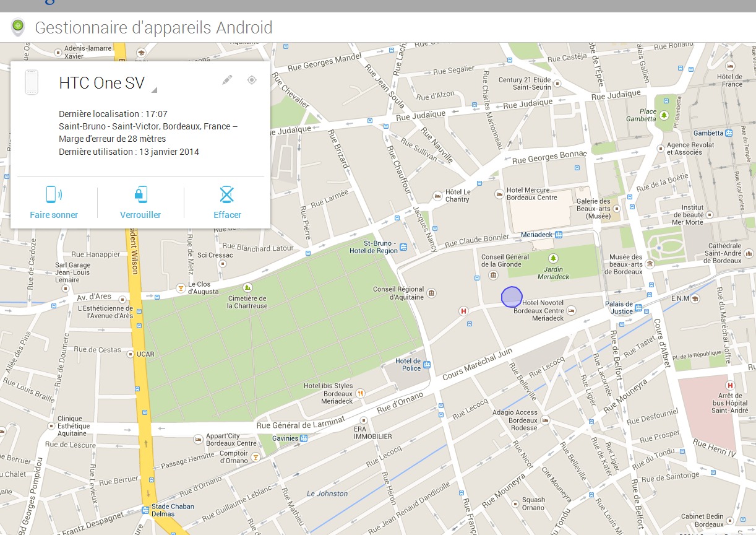The image size is (756, 535).
Task: Click the Hôtel de France bed icon
Action: (x=731, y=65)
